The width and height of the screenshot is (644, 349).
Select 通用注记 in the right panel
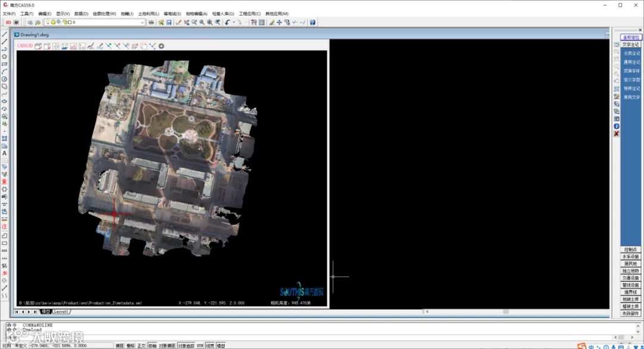click(x=631, y=62)
